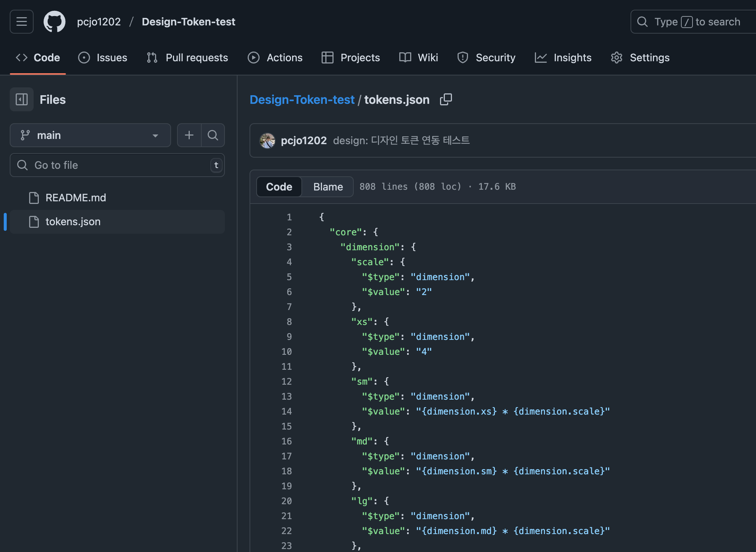Select README.md in file tree
The width and height of the screenshot is (756, 552).
coord(76,198)
